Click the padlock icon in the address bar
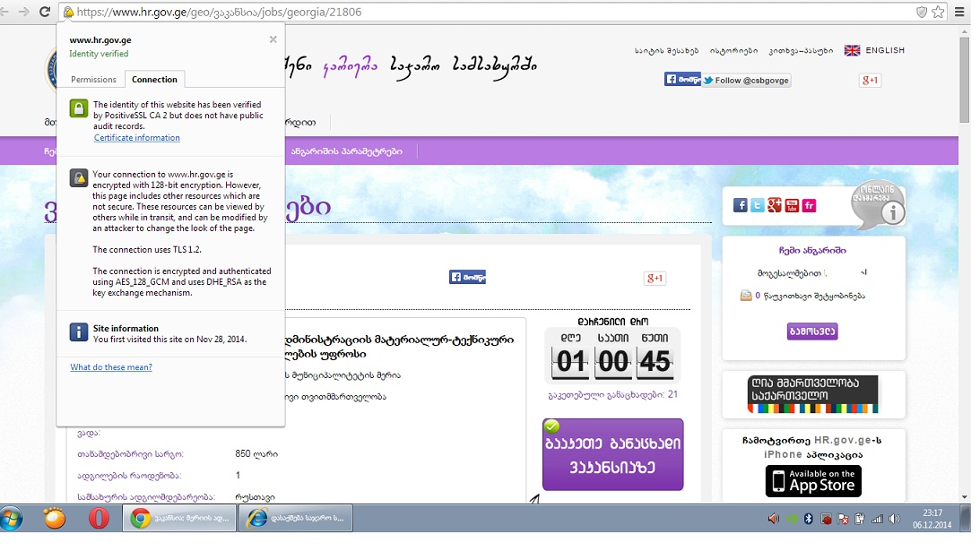The image size is (980, 551). [x=69, y=12]
